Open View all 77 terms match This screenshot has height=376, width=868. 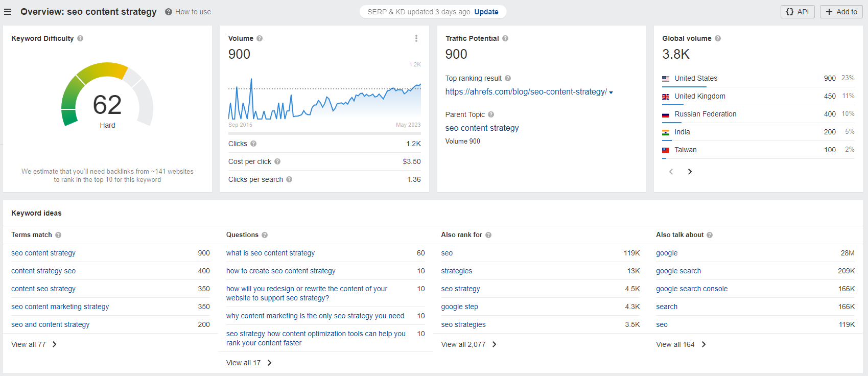tap(34, 344)
